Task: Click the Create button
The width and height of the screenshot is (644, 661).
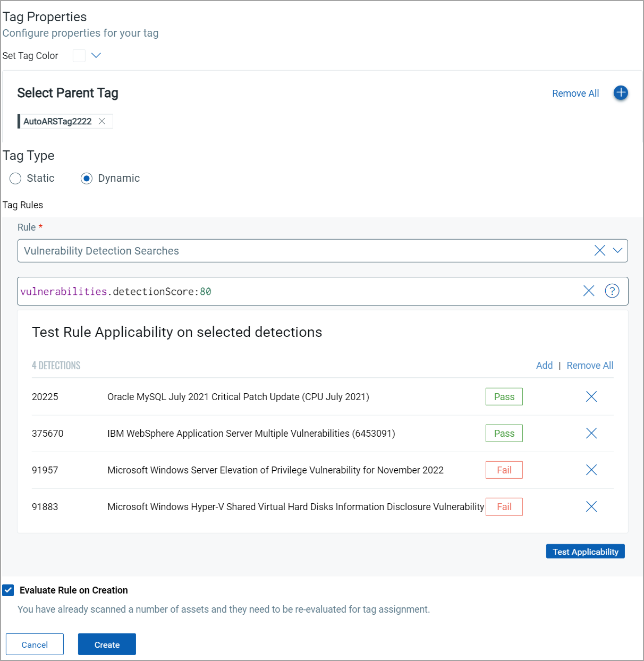Action: pyautogui.click(x=107, y=645)
